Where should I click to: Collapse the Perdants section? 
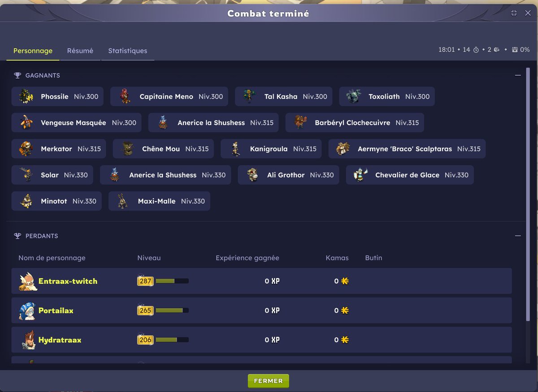[x=518, y=236]
